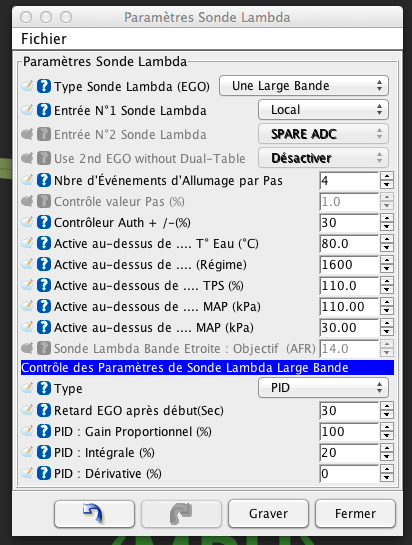Viewport: 412px width, 545px height.
Task: Click the undo arrow button
Action: tap(94, 513)
